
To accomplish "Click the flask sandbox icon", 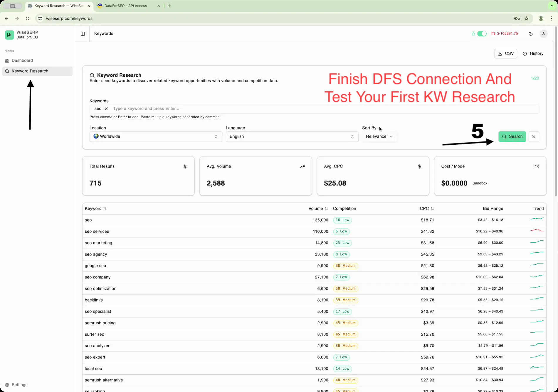I will (473, 33).
